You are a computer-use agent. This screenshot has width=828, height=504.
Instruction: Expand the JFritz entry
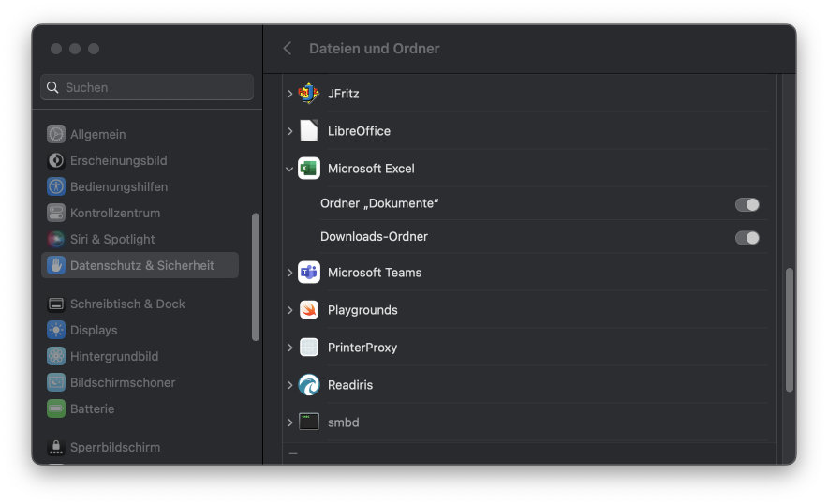pos(290,94)
